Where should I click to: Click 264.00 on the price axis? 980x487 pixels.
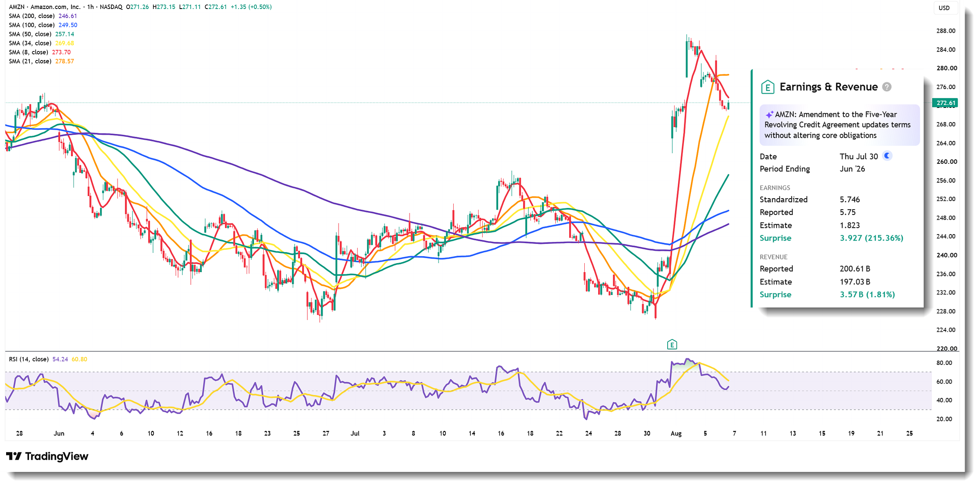[x=946, y=143]
